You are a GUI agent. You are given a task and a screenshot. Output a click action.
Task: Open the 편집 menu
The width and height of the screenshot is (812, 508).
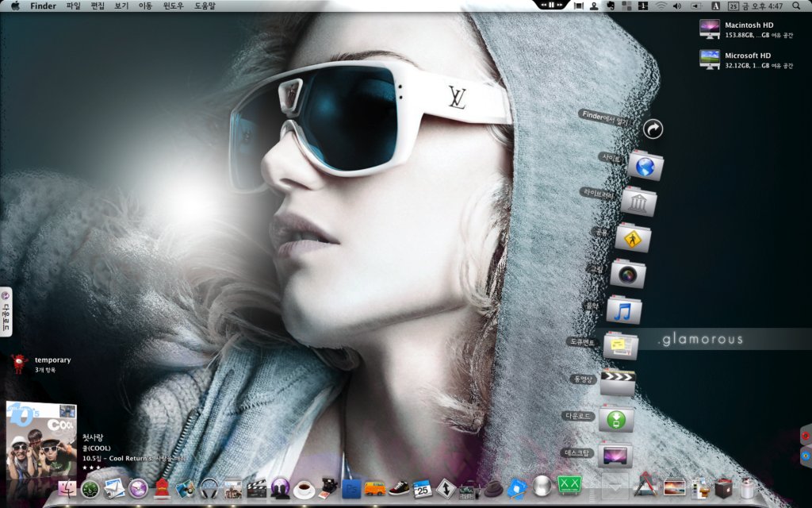[98, 6]
